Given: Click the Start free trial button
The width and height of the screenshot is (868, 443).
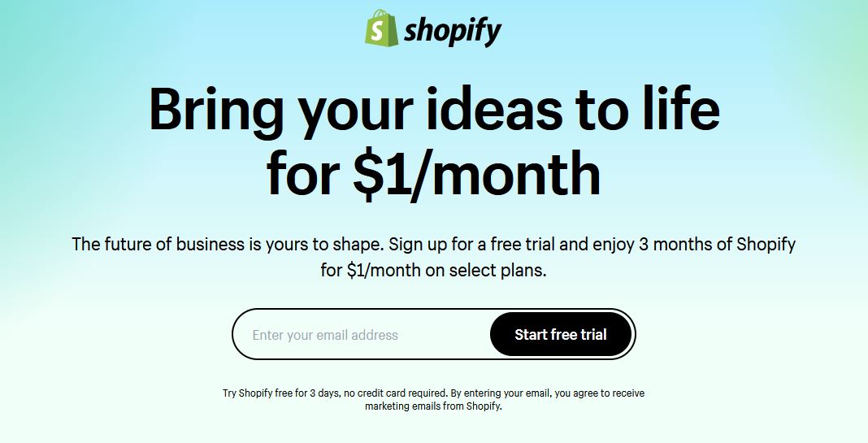Looking at the screenshot, I should [561, 334].
